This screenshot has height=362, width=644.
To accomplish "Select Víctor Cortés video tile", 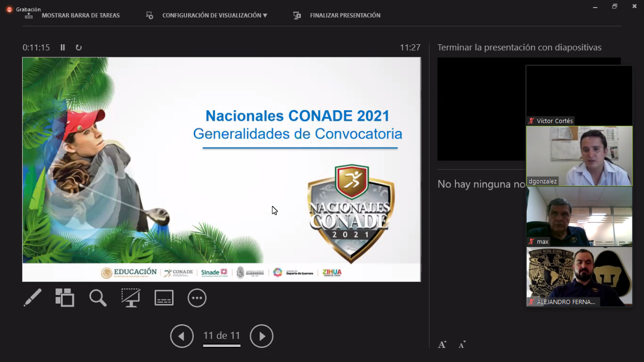I will pos(579,96).
